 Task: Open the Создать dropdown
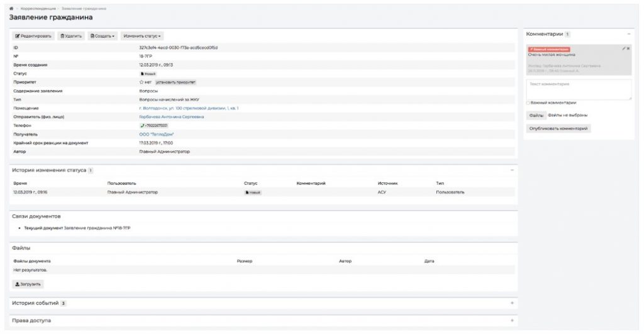(x=103, y=36)
